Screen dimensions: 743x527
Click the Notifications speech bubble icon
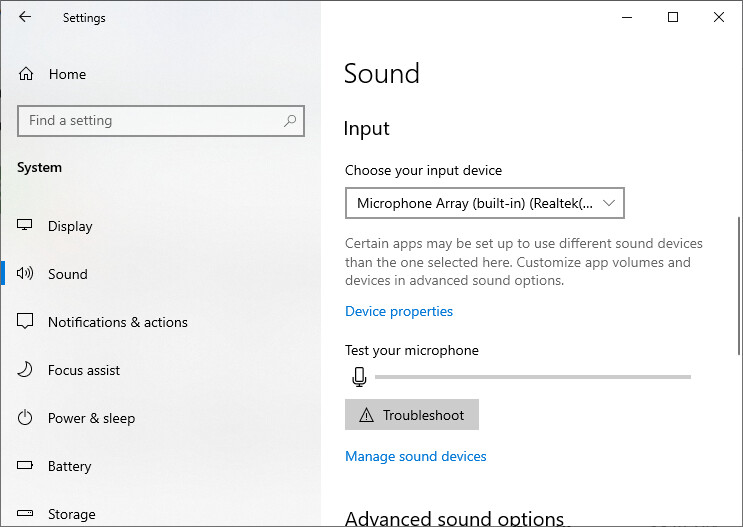tap(25, 321)
